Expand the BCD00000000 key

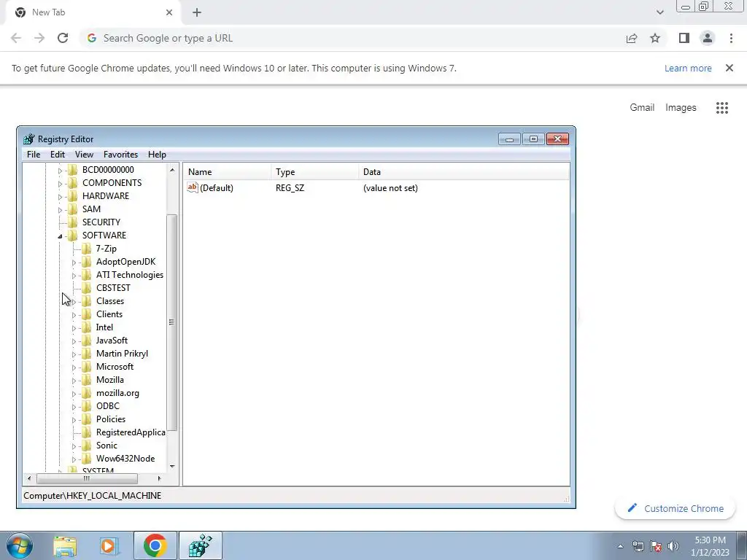(60, 171)
